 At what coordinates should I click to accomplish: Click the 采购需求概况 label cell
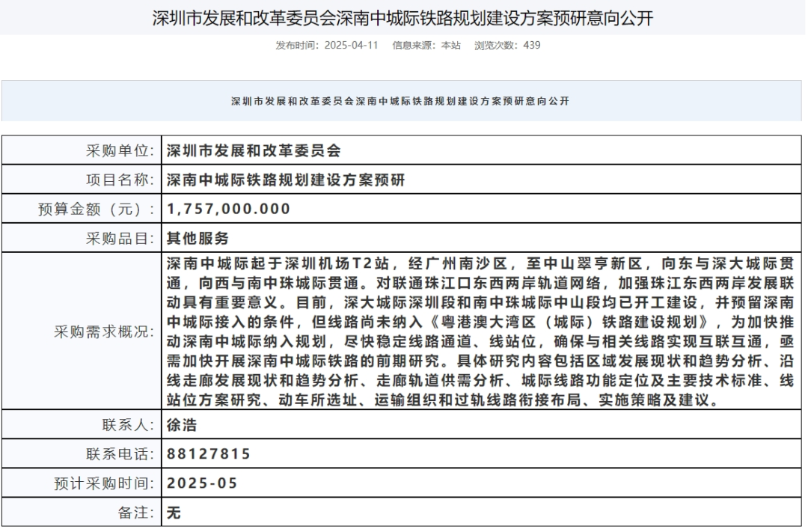click(x=82, y=331)
